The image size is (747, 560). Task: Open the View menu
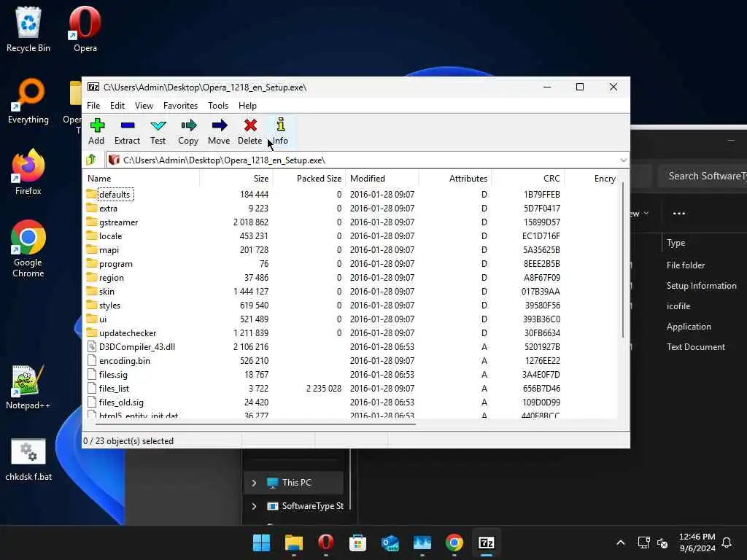point(144,106)
